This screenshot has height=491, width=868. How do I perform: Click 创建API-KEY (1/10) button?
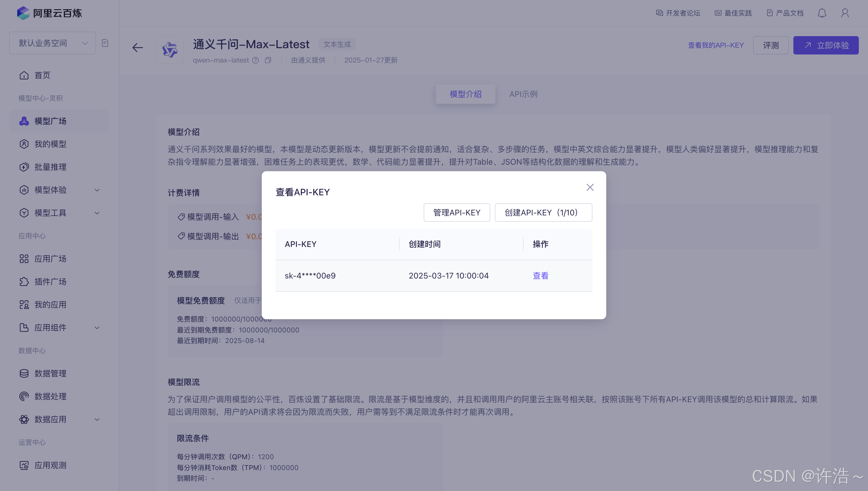coord(543,213)
